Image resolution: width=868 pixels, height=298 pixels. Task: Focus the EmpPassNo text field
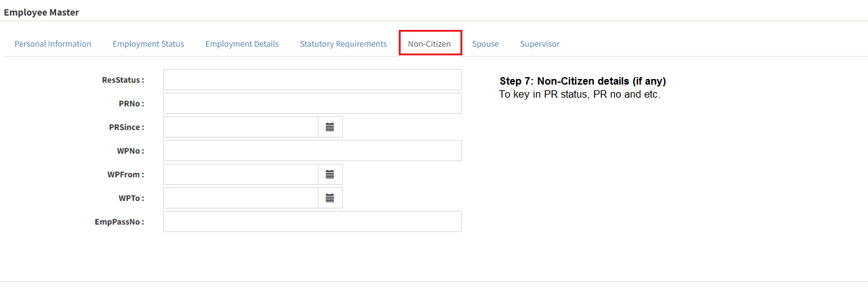tap(312, 221)
